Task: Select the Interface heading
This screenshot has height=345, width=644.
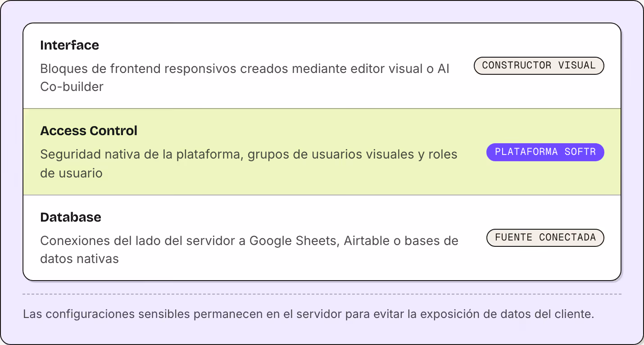Action: tap(69, 45)
